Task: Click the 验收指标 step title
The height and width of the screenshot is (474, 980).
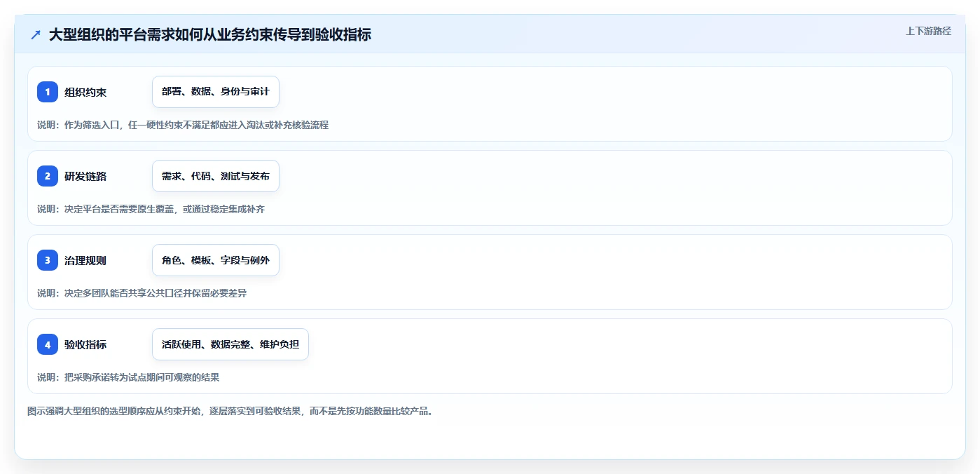Action: [x=85, y=344]
